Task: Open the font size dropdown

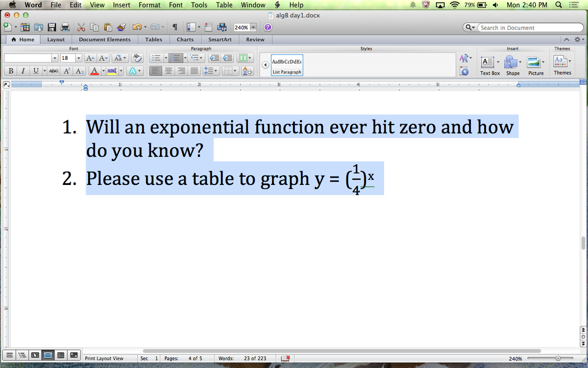Action: click(79, 58)
